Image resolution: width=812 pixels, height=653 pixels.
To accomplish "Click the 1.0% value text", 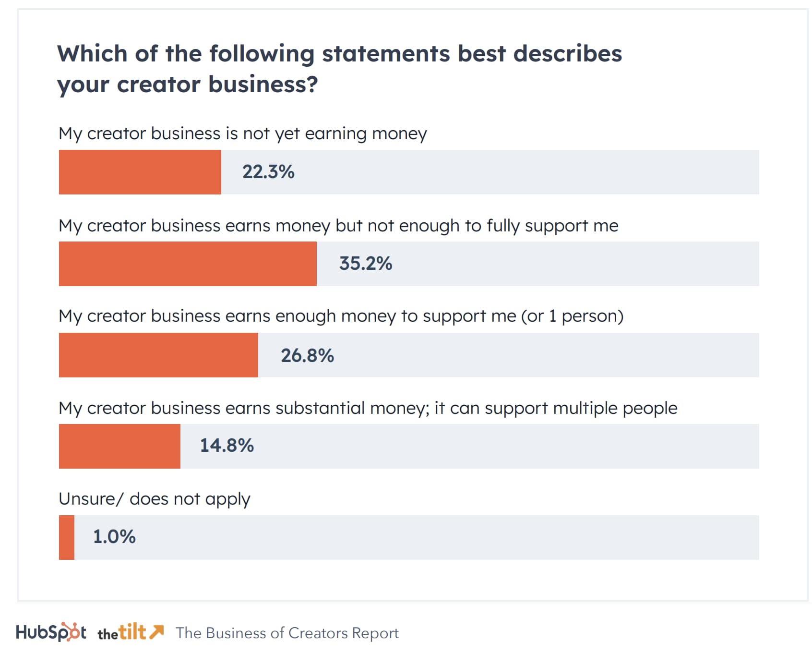I will click(114, 537).
